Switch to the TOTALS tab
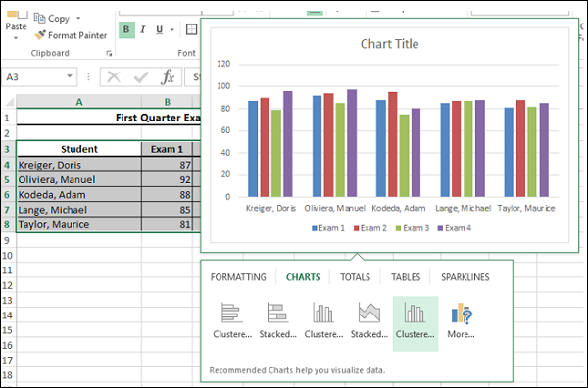The height and width of the screenshot is (388, 588). click(x=355, y=277)
